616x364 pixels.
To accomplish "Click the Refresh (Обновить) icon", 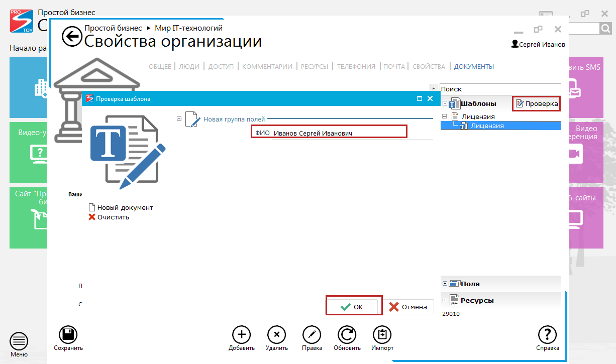I will [347, 335].
